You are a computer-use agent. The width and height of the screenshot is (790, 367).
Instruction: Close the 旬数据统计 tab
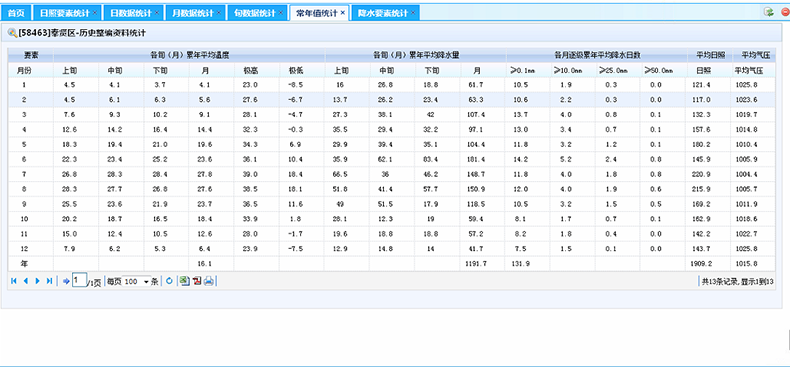tap(281, 13)
